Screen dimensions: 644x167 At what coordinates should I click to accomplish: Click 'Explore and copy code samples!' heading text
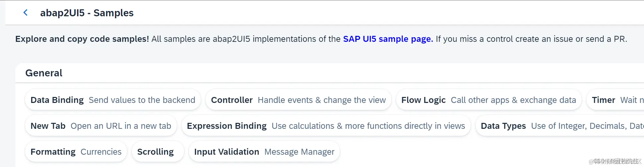tap(82, 39)
